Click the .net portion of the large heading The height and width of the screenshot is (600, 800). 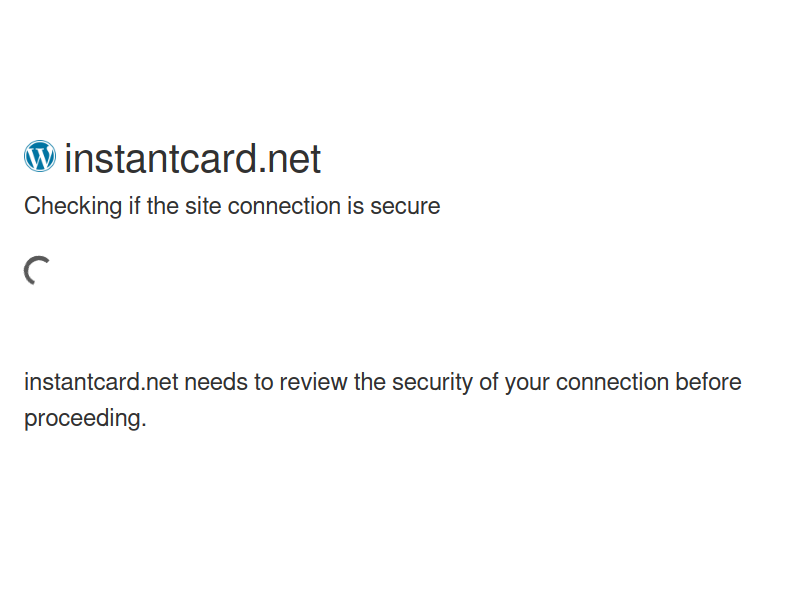tap(289, 159)
